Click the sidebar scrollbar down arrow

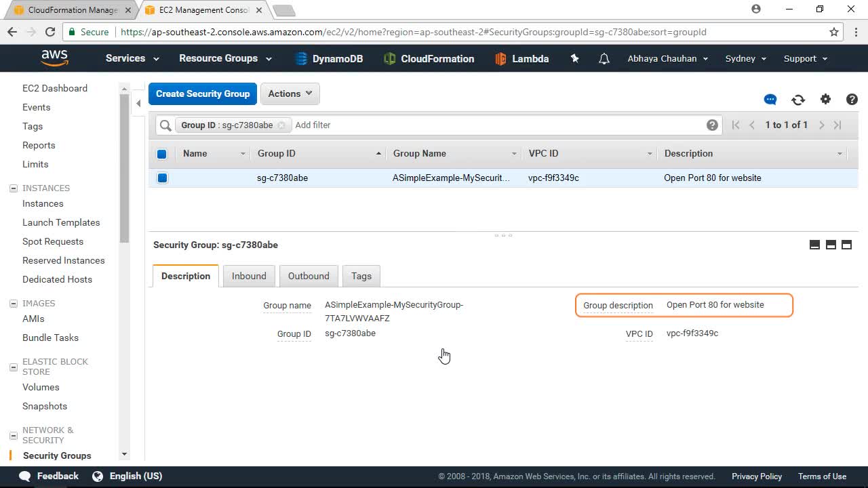click(124, 454)
